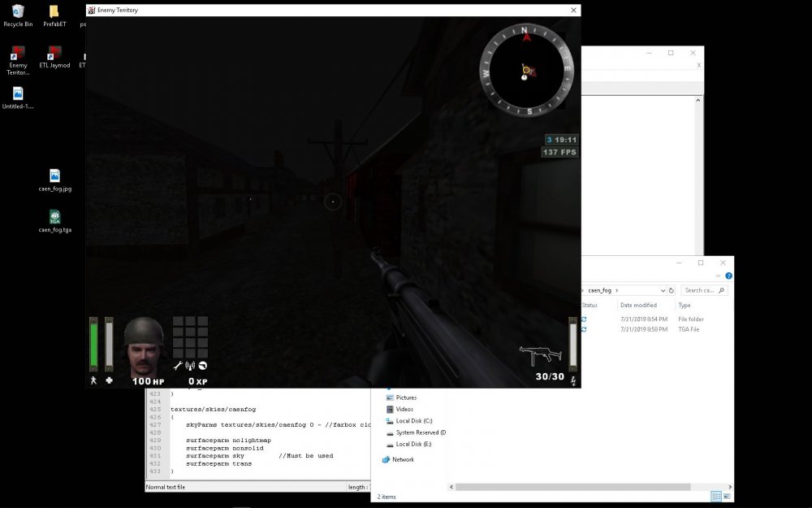Screen dimensions: 812x508
Task: Click the right arrow of Explorer horizontal scrollbar
Action: (x=730, y=487)
